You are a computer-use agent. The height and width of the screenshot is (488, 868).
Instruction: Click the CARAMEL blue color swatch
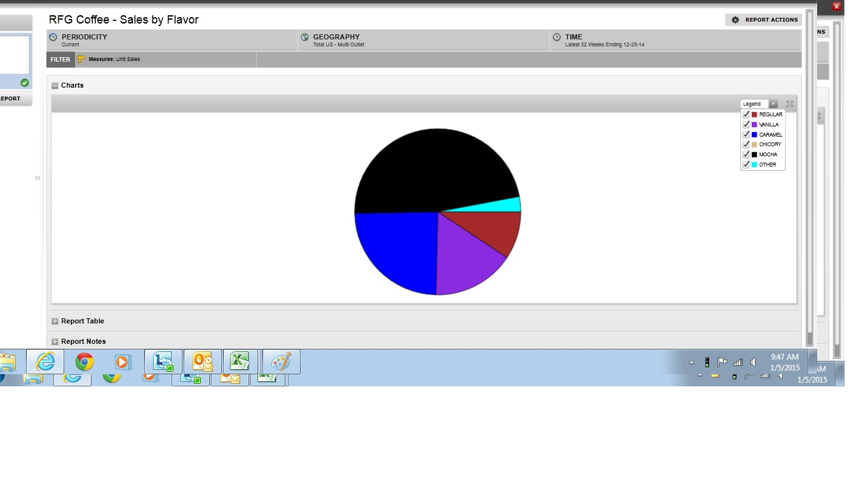754,135
